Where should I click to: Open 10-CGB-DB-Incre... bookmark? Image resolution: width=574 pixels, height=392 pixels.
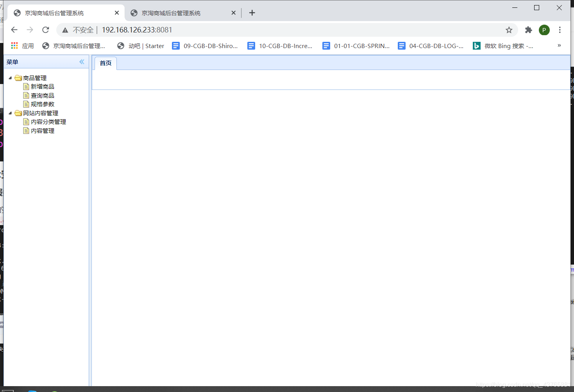click(x=280, y=46)
